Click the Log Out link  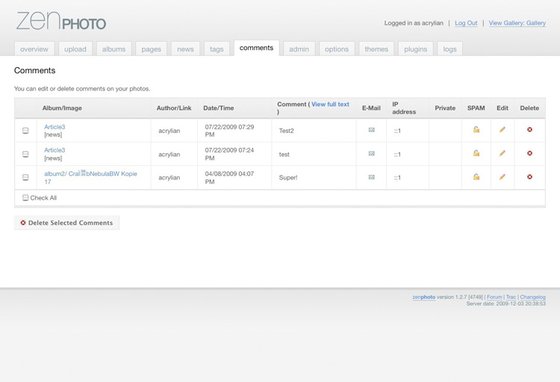466,23
